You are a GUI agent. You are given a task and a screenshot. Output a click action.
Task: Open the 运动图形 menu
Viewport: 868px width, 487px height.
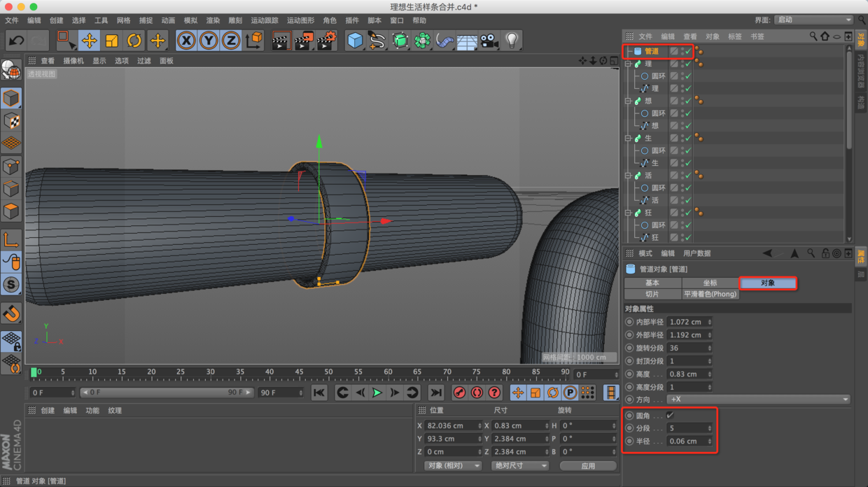[x=301, y=20]
